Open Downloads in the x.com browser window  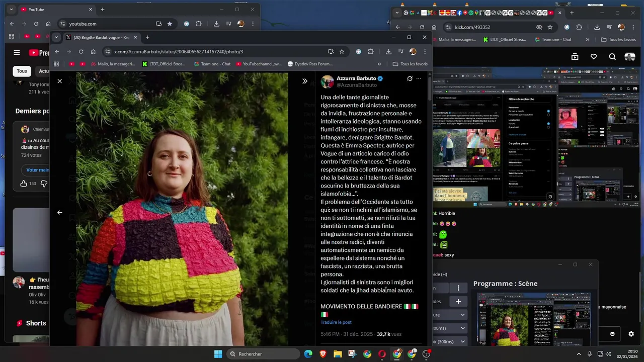point(388,51)
